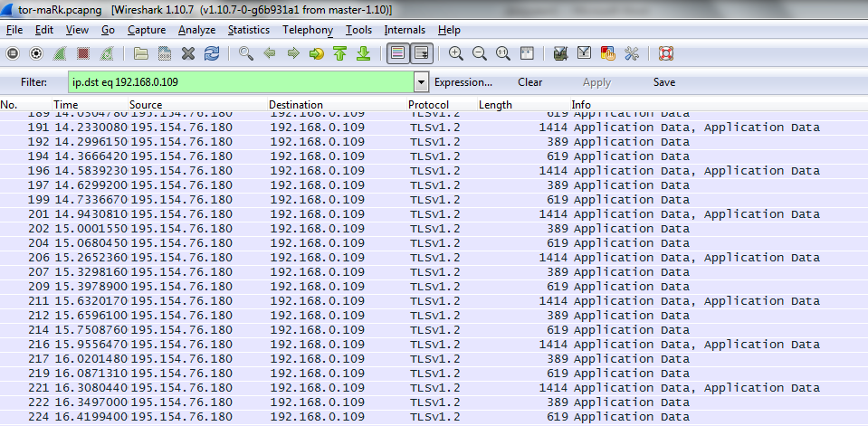Stop the running capture
Viewport: 868px width, 426px height.
click(83, 53)
